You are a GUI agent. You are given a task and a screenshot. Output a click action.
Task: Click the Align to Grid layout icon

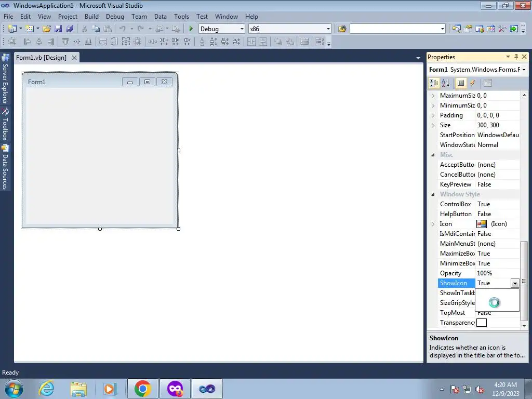point(12,42)
